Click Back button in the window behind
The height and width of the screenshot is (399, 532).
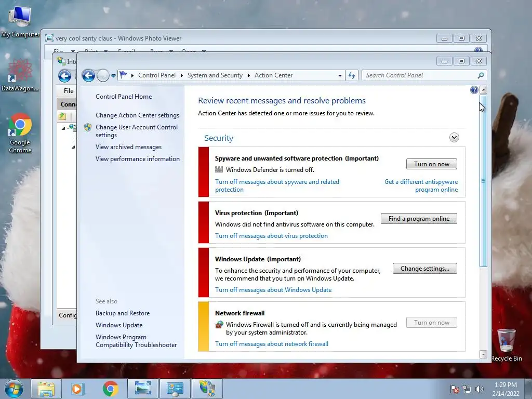[x=64, y=76]
